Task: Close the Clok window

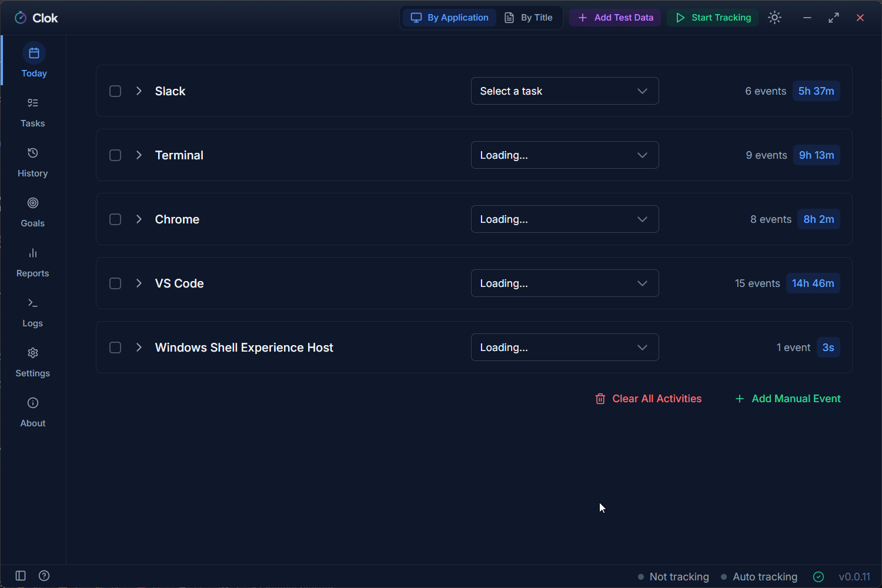Action: 860,18
